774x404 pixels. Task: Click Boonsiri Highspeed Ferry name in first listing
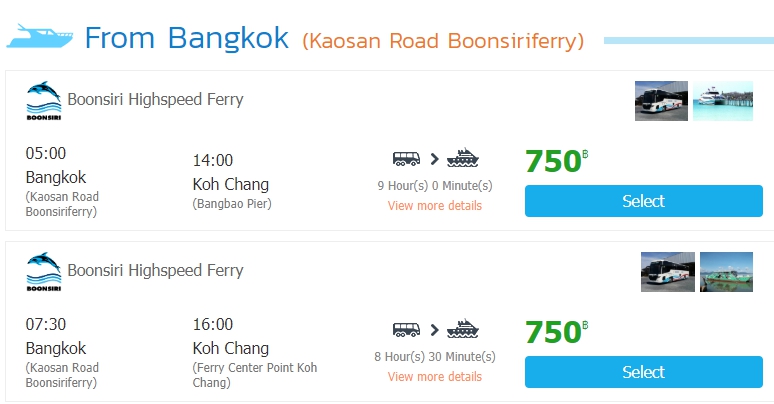[155, 100]
